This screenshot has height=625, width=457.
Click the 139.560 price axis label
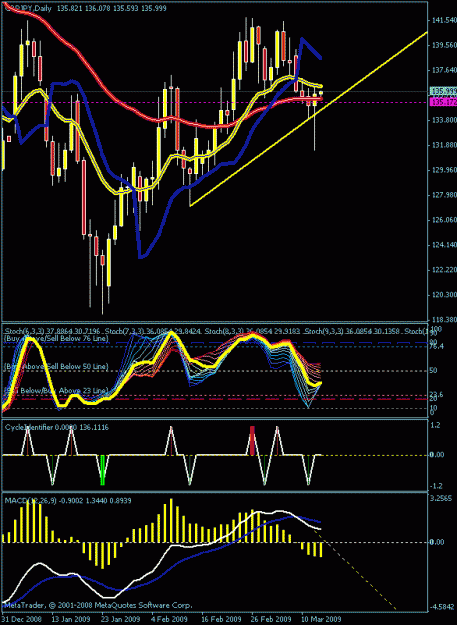[443, 45]
